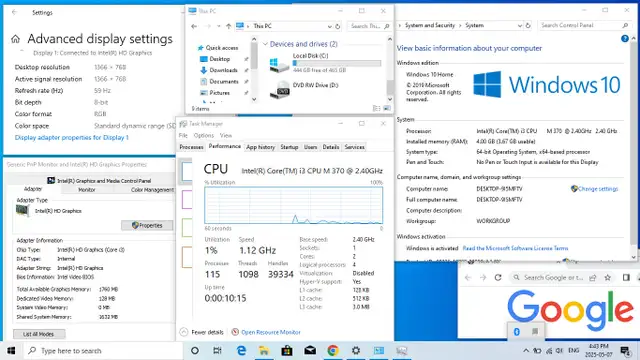
Task: Open This PC address bar dropdown
Action: pos(329,26)
